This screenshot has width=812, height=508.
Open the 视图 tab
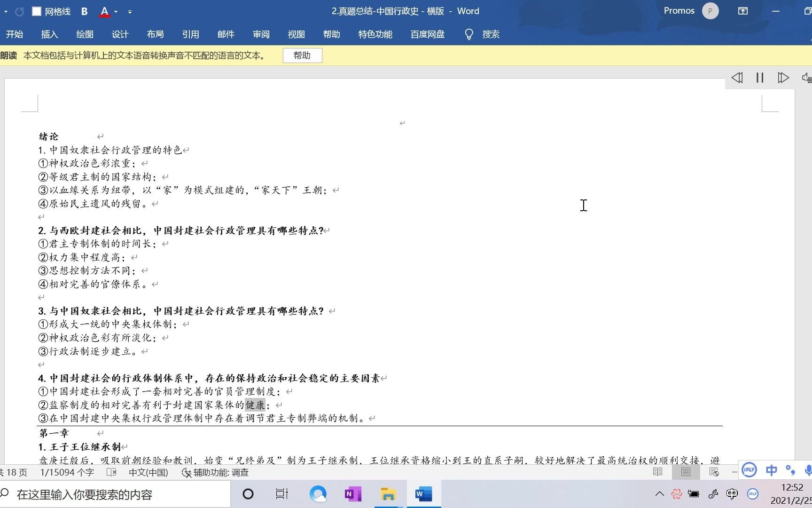click(296, 34)
